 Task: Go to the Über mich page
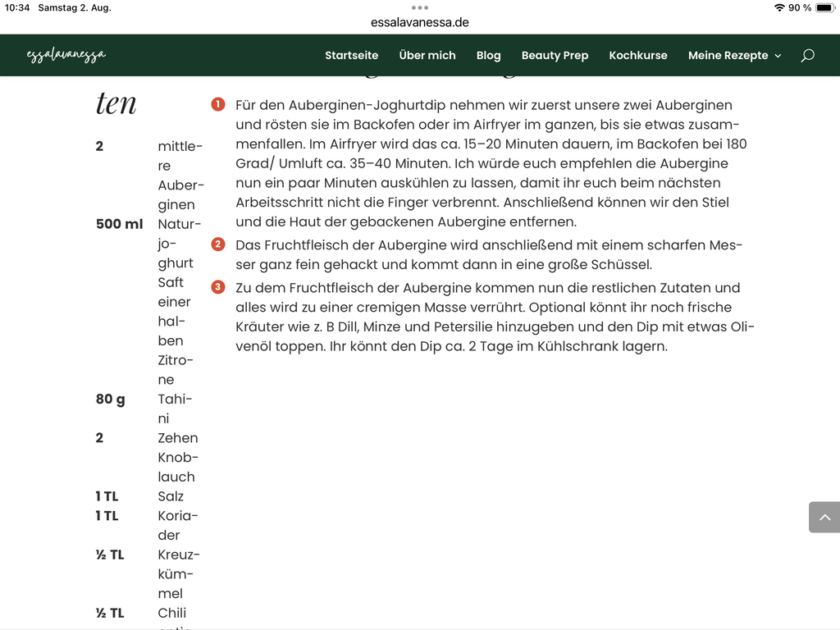point(427,55)
